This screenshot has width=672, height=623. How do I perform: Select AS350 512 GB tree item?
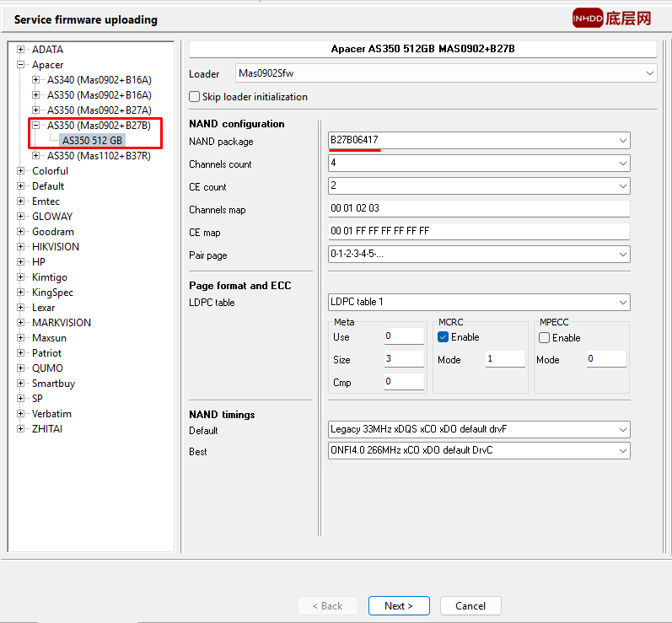[93, 141]
